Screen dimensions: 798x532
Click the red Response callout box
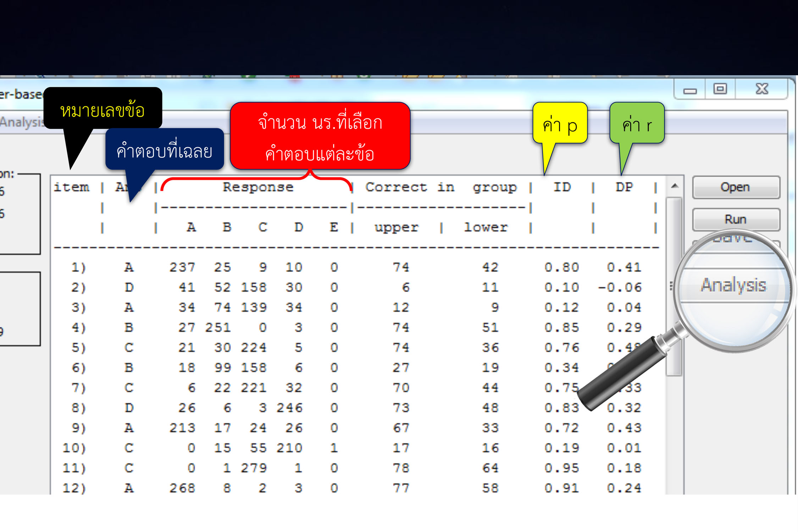[320, 137]
